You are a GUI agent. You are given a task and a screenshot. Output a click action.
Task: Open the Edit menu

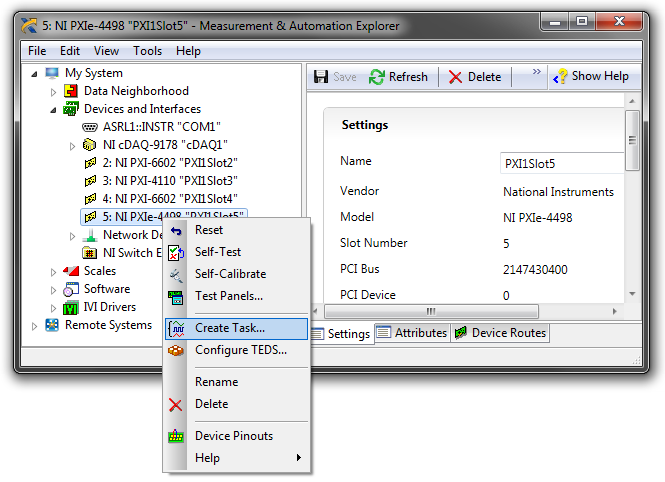click(70, 51)
